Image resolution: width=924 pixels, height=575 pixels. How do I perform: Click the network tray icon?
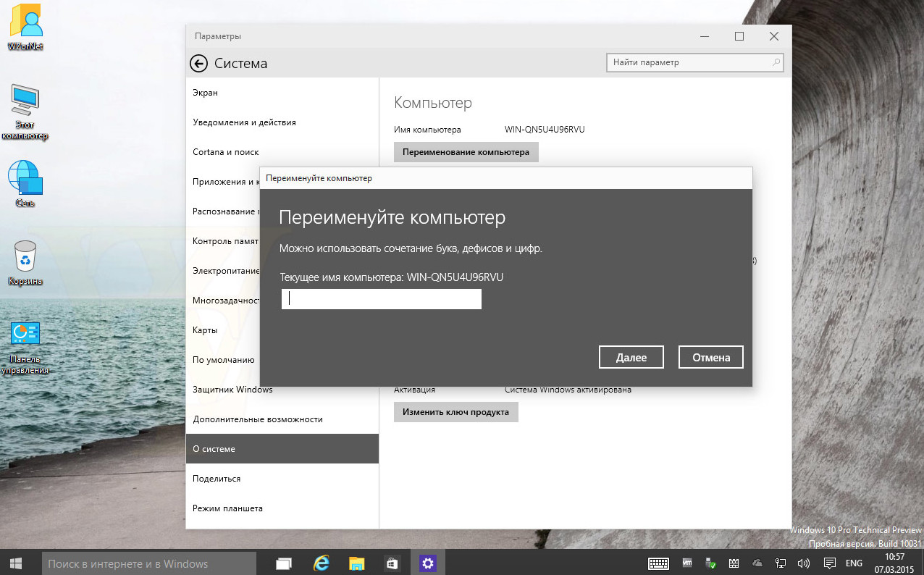(781, 563)
